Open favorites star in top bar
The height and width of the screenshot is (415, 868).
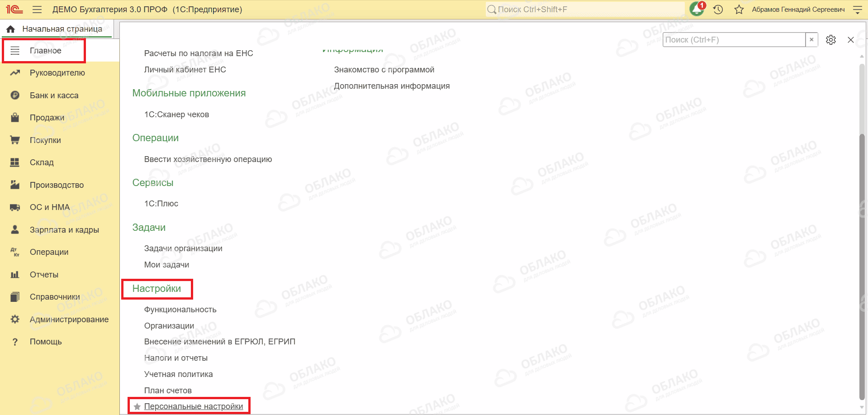point(739,10)
